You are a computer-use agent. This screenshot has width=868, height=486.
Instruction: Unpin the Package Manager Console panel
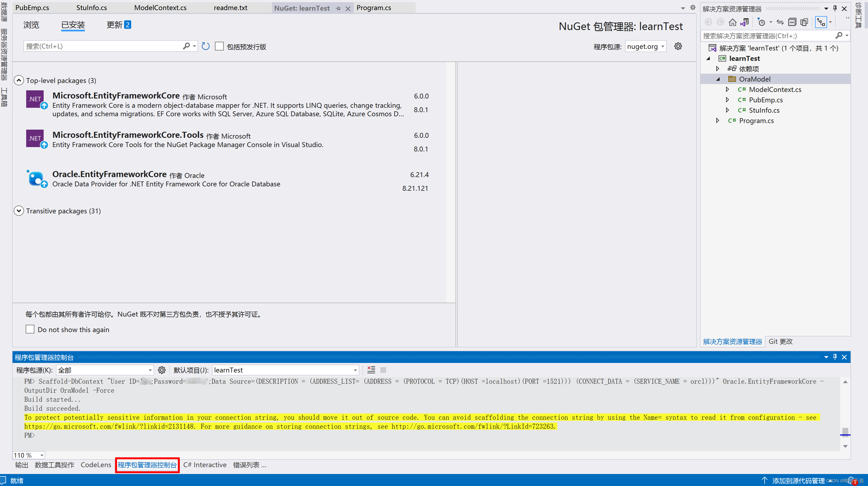835,357
